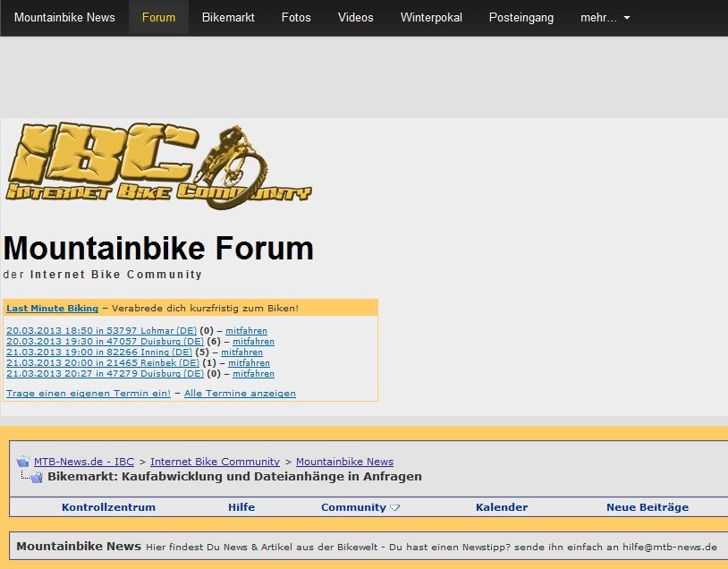This screenshot has width=728, height=569.
Task: Click the Mountainbike News section heading
Action: tap(79, 547)
